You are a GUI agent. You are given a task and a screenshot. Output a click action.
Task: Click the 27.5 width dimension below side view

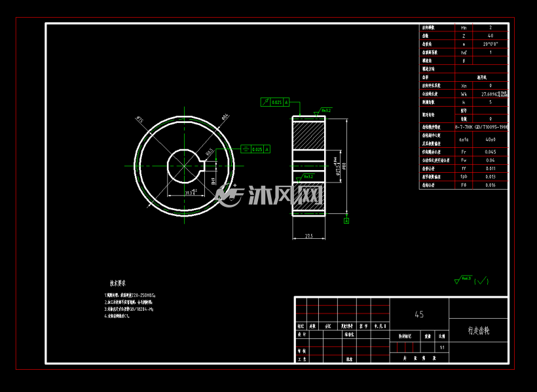[309, 236]
